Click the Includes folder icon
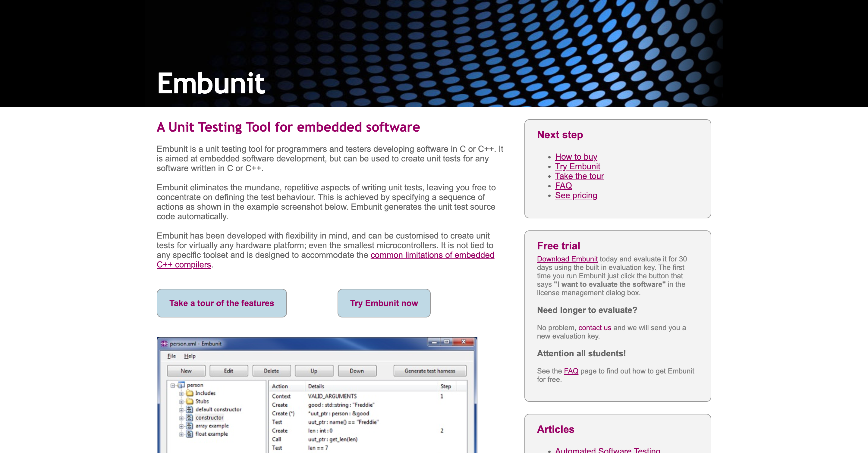Viewport: 868px width, 453px height. point(190,393)
